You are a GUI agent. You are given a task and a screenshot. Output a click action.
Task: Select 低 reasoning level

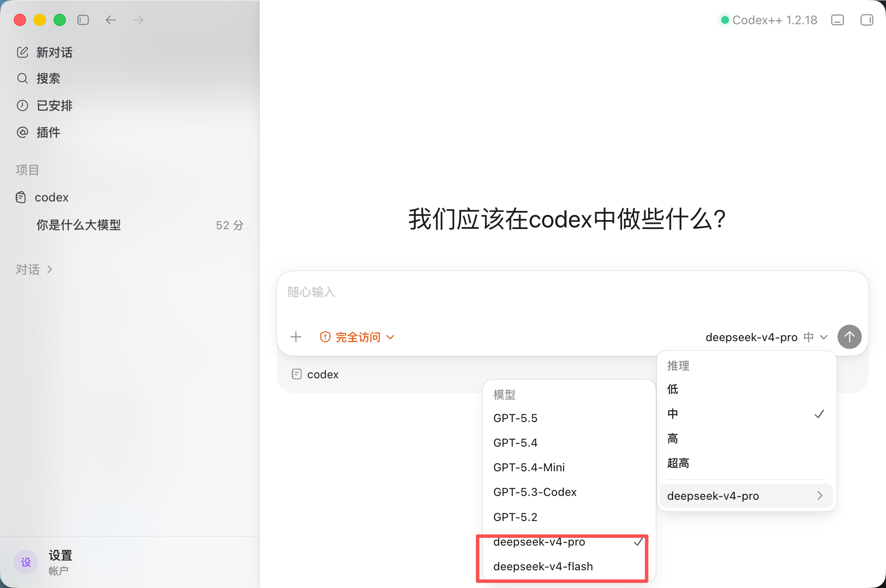746,389
